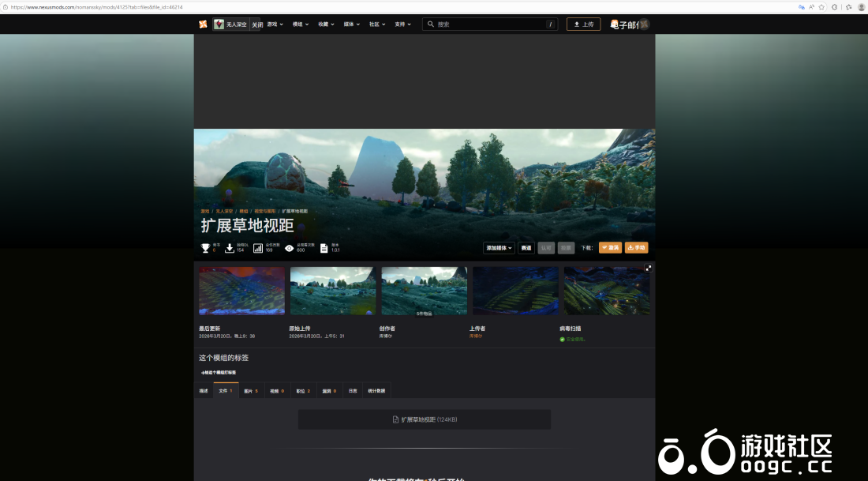Click the user avatar in the header
Screen dimensions: 868x481
pyautogui.click(x=644, y=24)
